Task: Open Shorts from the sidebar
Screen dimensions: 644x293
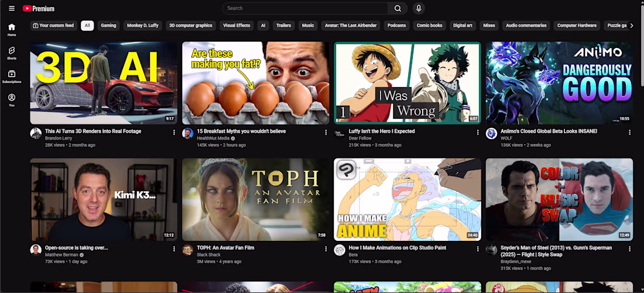Action: [x=12, y=53]
